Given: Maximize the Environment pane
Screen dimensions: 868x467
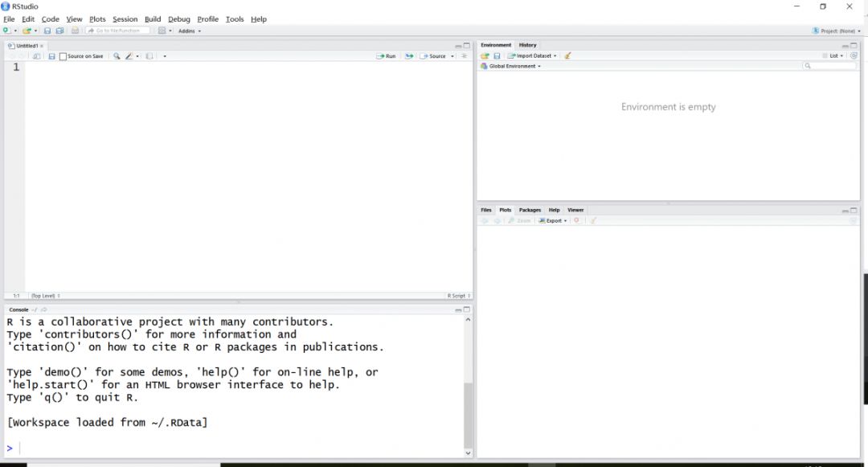Looking at the screenshot, I should [854, 45].
